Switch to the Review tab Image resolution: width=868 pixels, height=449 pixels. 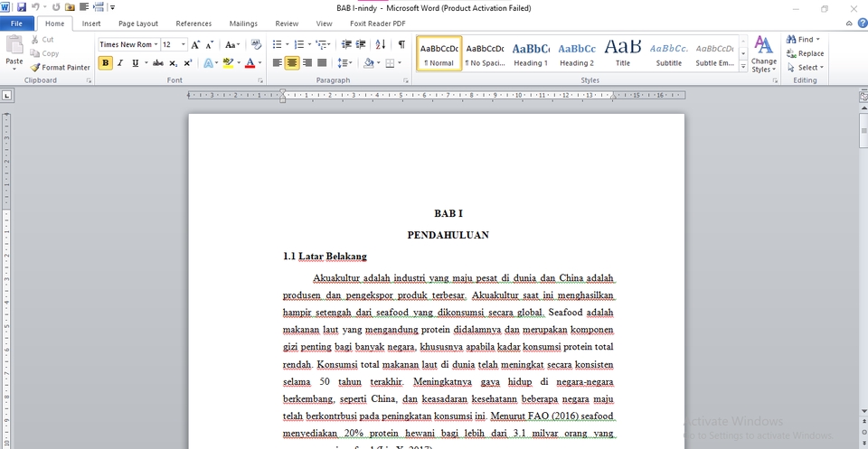(287, 23)
